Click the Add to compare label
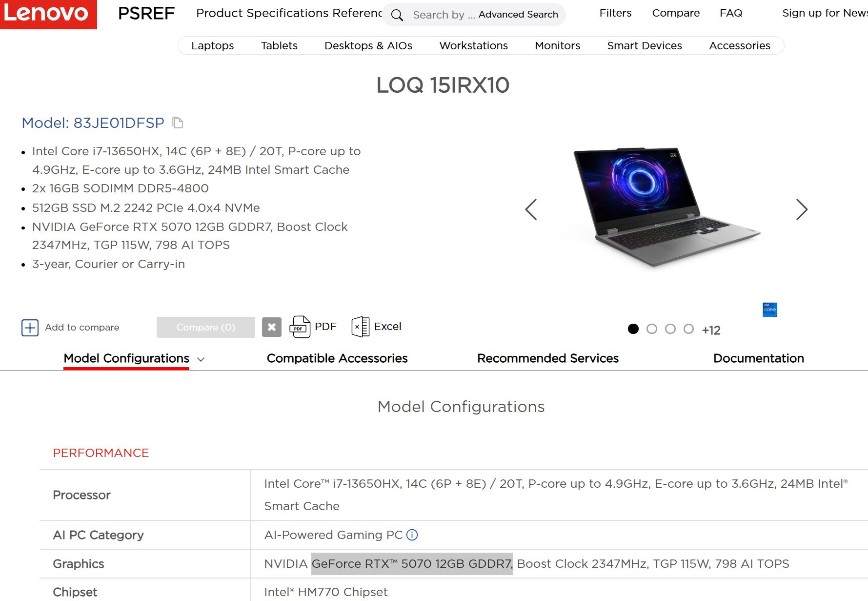 click(x=82, y=327)
